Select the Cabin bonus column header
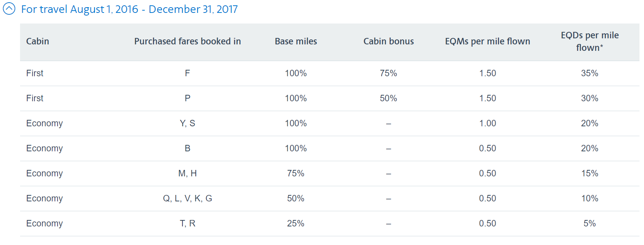The image size is (644, 245). click(388, 41)
